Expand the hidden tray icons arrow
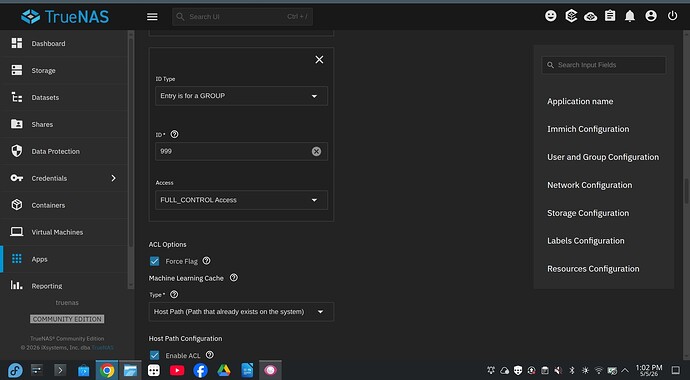The image size is (690, 380). (x=624, y=371)
